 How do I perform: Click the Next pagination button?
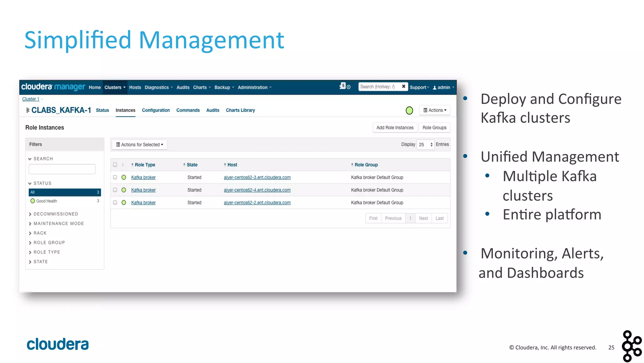coord(423,218)
